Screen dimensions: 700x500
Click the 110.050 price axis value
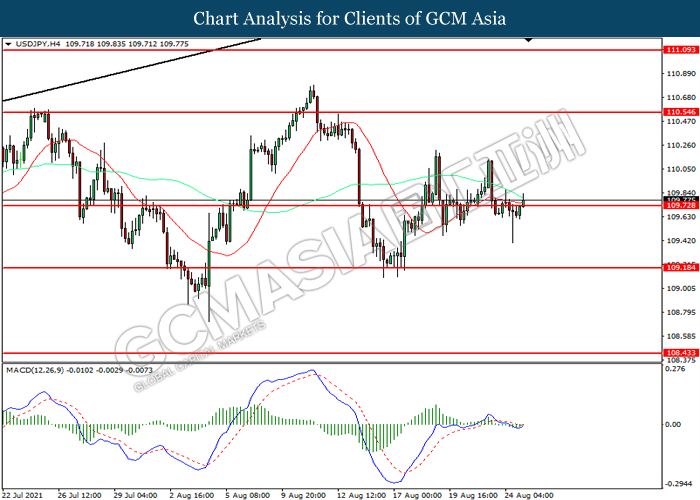click(681, 169)
